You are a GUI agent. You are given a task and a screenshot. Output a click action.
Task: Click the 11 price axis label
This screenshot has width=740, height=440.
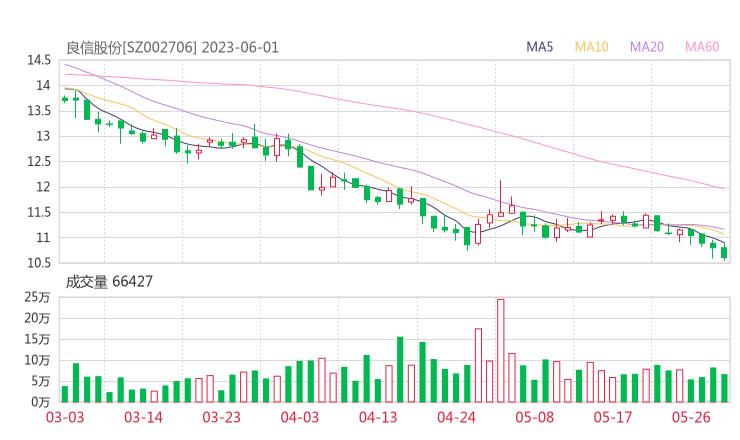click(x=43, y=237)
